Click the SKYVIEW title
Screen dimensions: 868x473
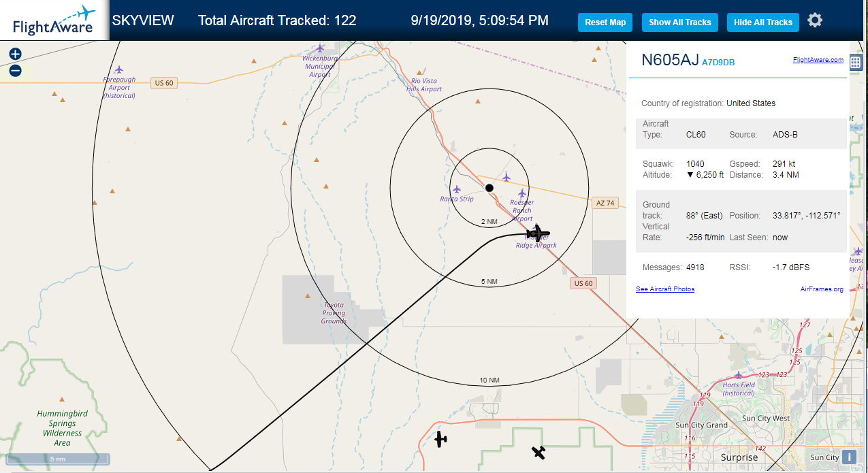(143, 20)
